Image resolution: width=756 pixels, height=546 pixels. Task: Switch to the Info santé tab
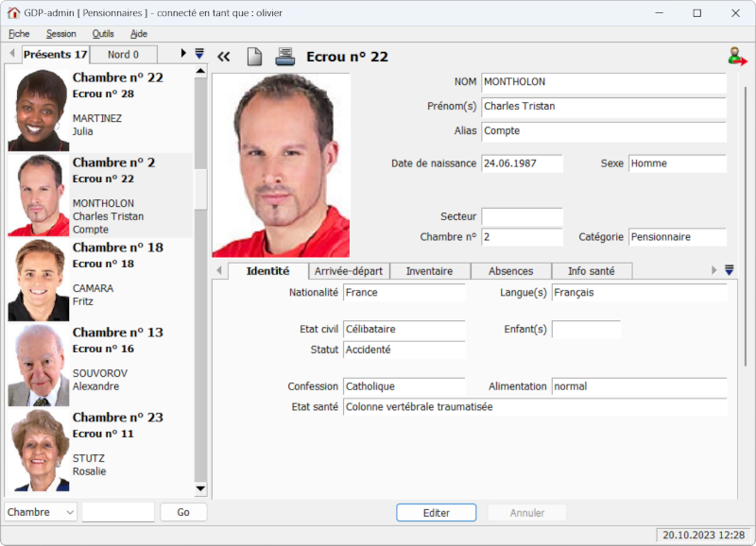coord(591,271)
